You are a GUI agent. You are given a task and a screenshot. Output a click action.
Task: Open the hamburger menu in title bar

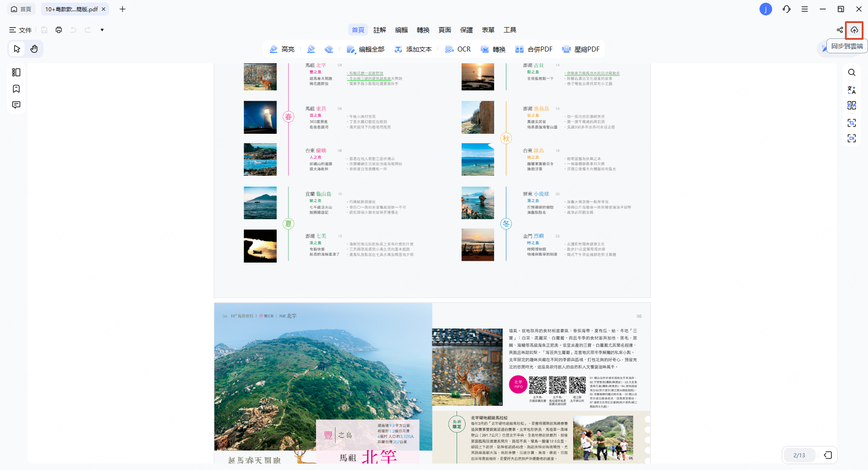(x=805, y=9)
